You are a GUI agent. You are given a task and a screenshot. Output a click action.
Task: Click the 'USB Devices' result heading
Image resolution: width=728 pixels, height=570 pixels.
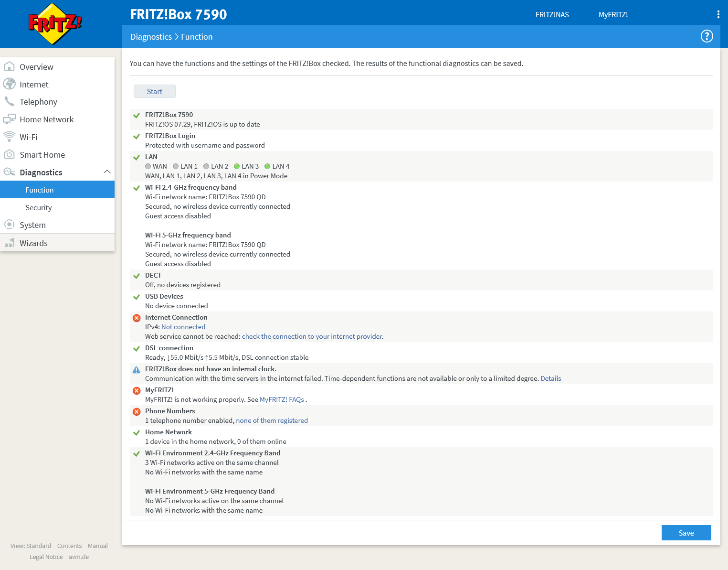coord(164,296)
